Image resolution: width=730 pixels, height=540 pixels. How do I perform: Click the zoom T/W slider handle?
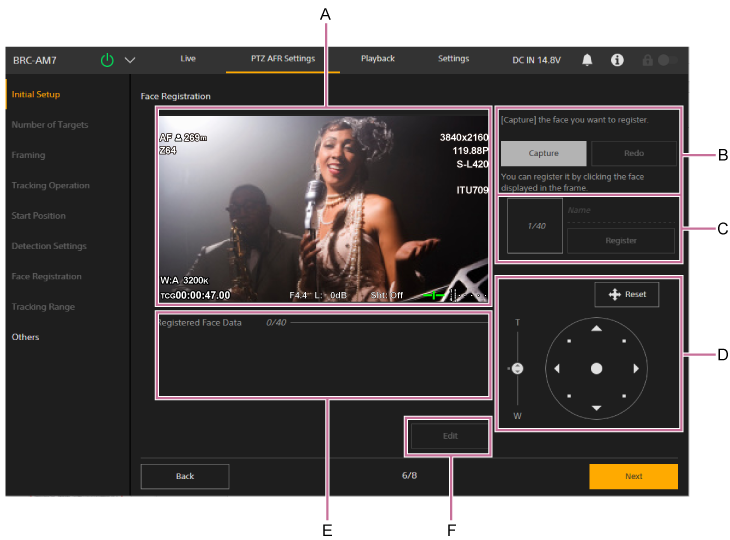click(x=517, y=369)
